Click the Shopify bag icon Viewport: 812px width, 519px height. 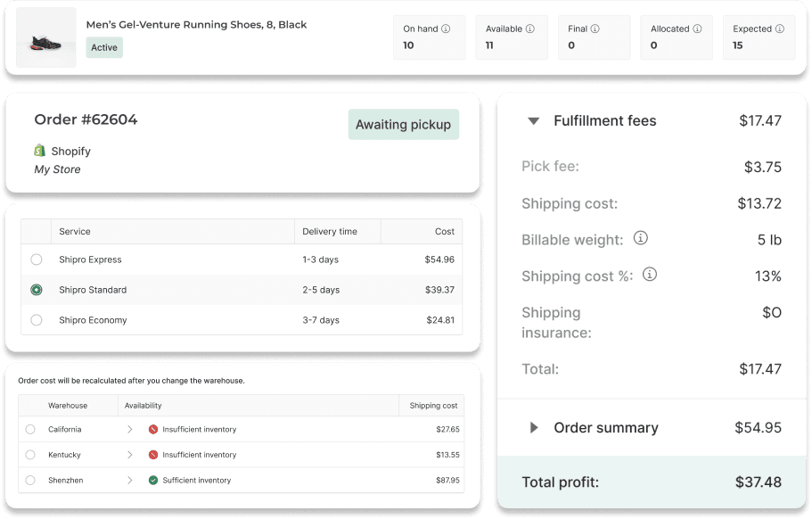click(40, 151)
